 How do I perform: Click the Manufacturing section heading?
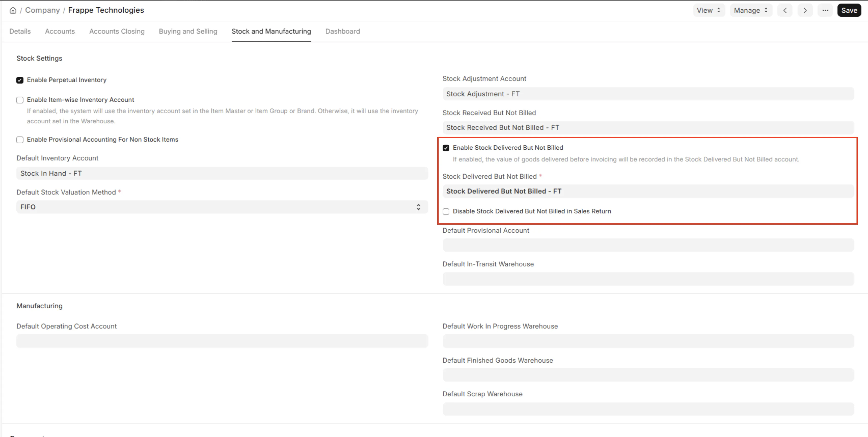39,306
